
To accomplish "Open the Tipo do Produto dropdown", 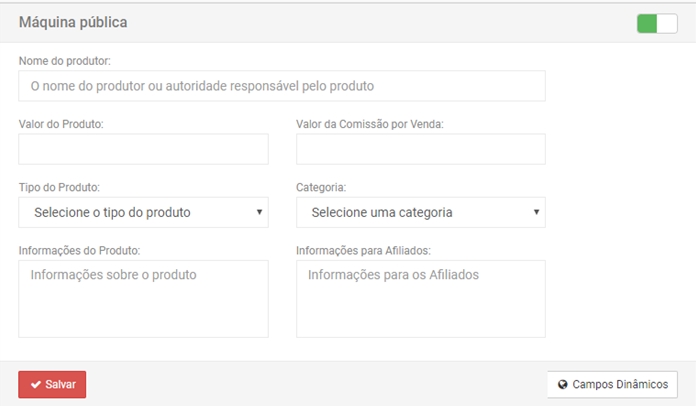I will click(x=143, y=212).
